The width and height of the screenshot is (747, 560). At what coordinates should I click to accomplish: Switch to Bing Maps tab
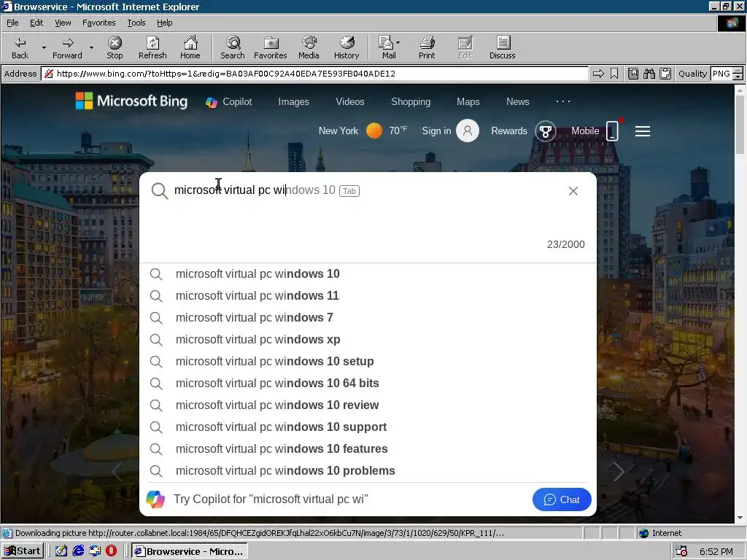(x=468, y=102)
